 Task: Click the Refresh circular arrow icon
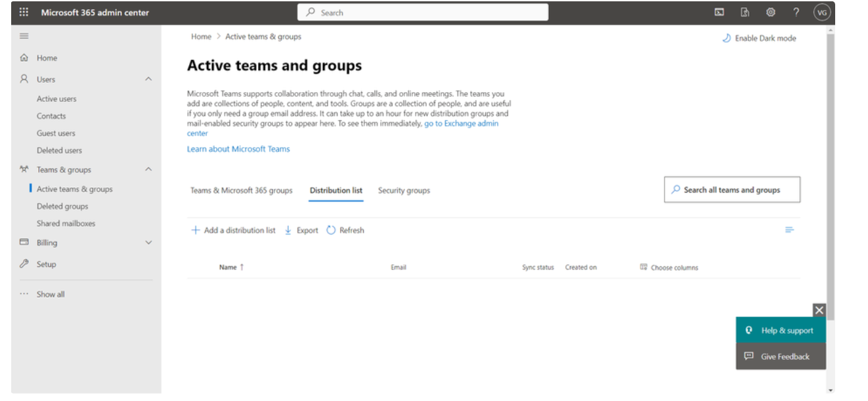coord(331,230)
